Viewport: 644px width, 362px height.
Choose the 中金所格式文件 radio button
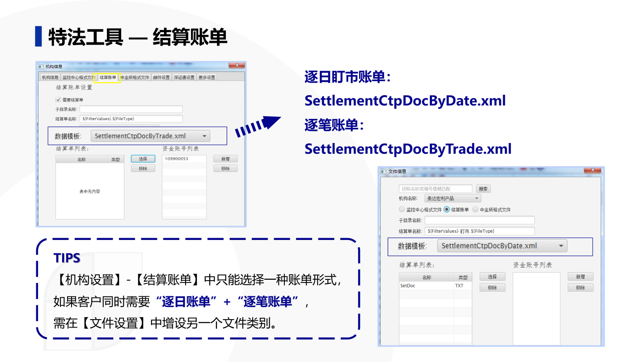pyautogui.click(x=475, y=210)
